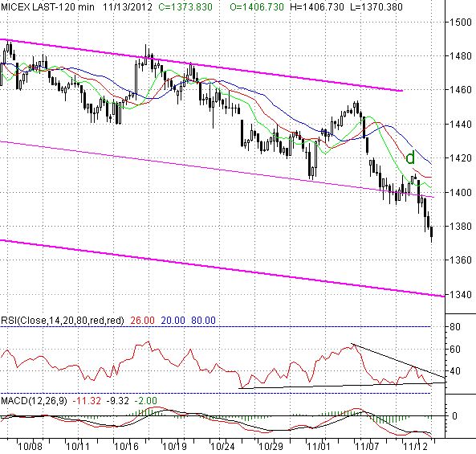Click the MACD(12,26,9) indicator label
This screenshot has width=476, height=454.
coord(34,400)
